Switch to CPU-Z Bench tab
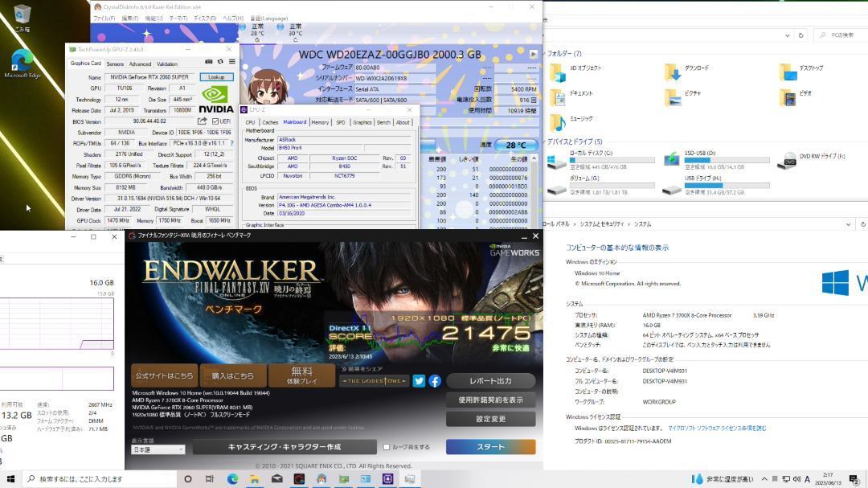The height and width of the screenshot is (488, 868). (383, 122)
